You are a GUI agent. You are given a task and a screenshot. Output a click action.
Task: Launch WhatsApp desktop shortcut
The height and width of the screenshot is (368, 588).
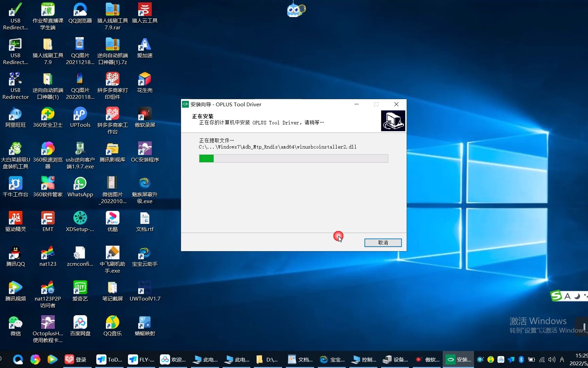80,187
